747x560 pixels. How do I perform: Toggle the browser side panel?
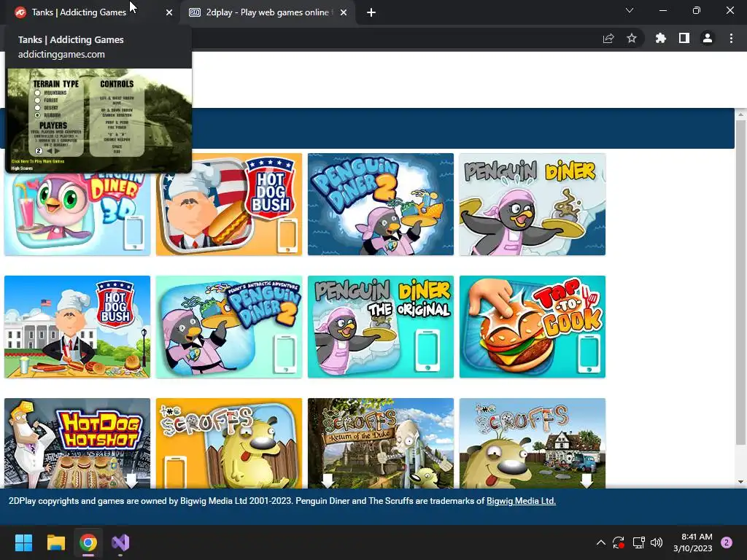[x=684, y=38]
